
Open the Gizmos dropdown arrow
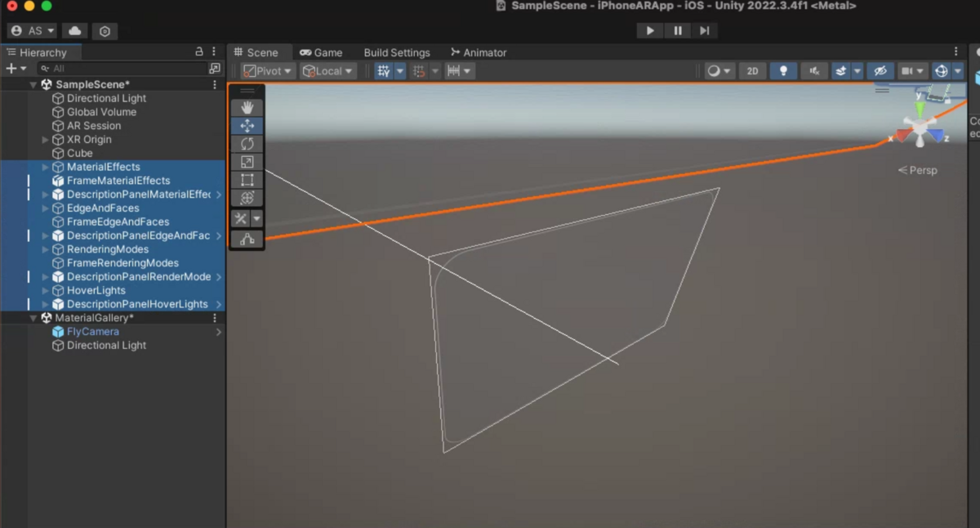click(957, 71)
